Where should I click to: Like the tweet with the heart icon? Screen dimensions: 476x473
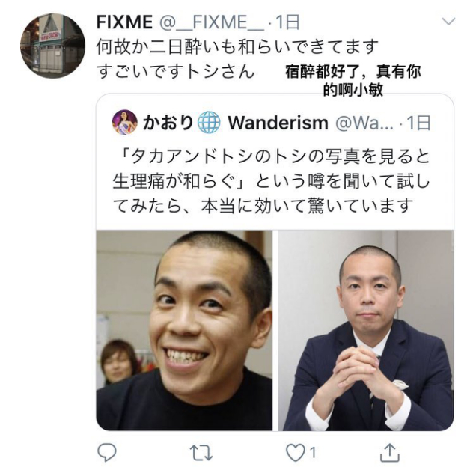pos(296,452)
